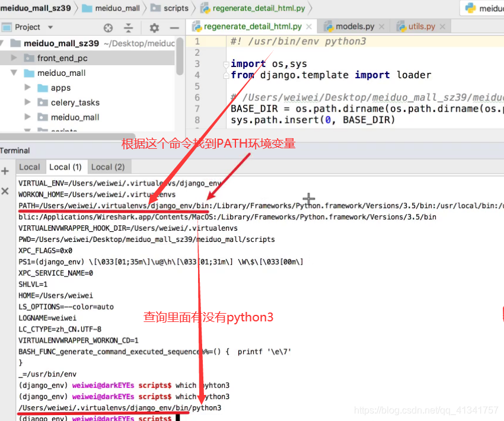This screenshot has height=421, width=504.
Task: Click the scroll-from-source target icon
Action: [109, 28]
